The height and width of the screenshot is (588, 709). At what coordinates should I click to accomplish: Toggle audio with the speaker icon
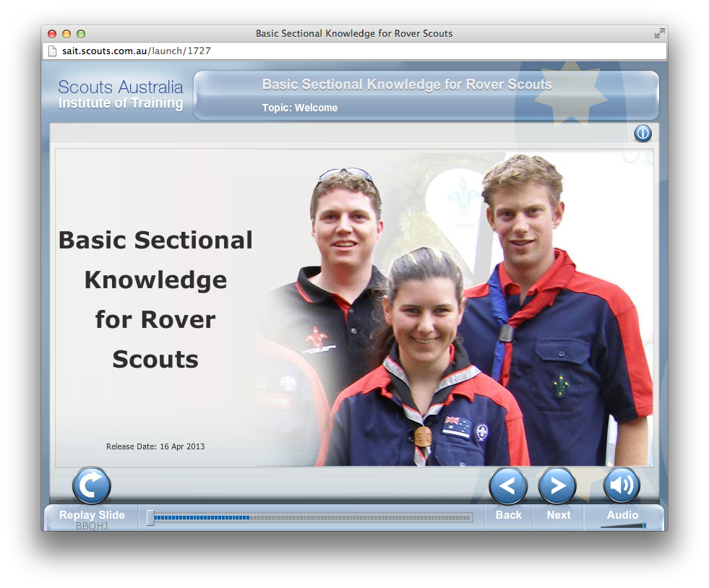[x=622, y=485]
